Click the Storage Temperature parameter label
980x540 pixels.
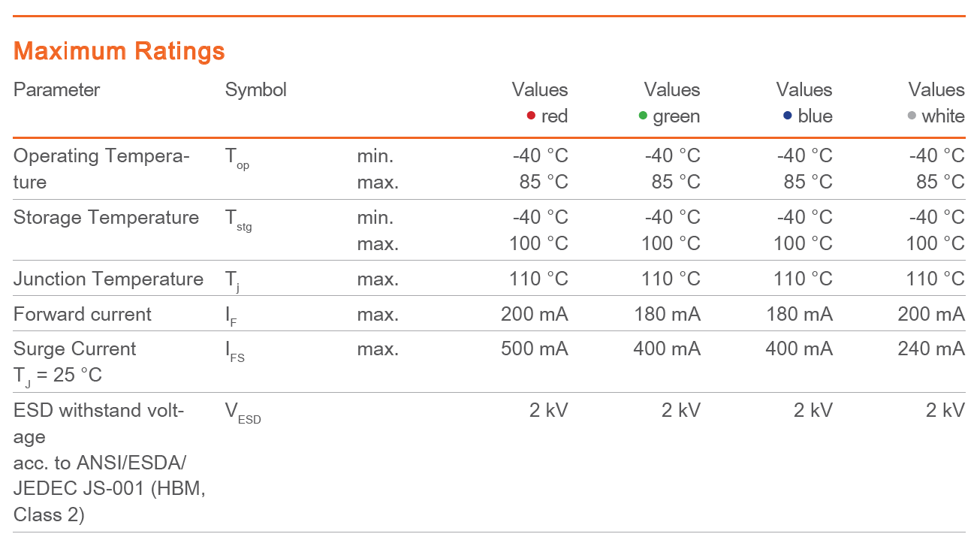107,218
